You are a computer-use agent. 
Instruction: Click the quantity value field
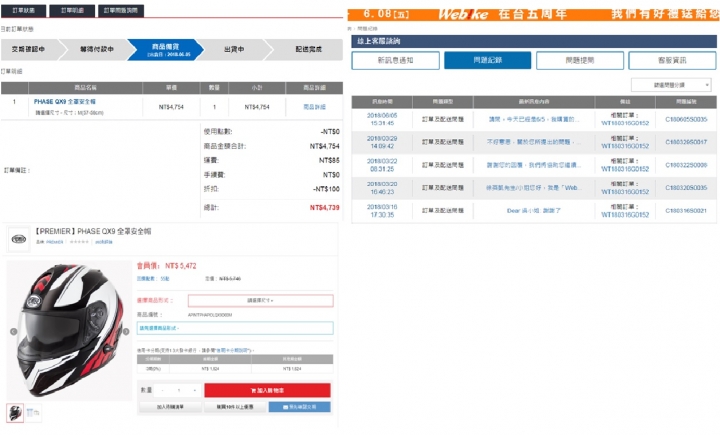(x=179, y=390)
